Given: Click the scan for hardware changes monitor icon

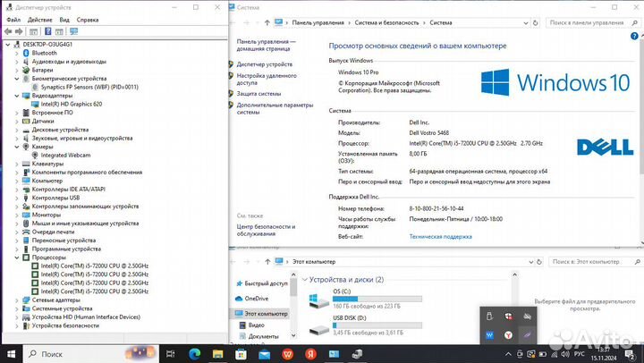Looking at the screenshot, I should point(74,31).
